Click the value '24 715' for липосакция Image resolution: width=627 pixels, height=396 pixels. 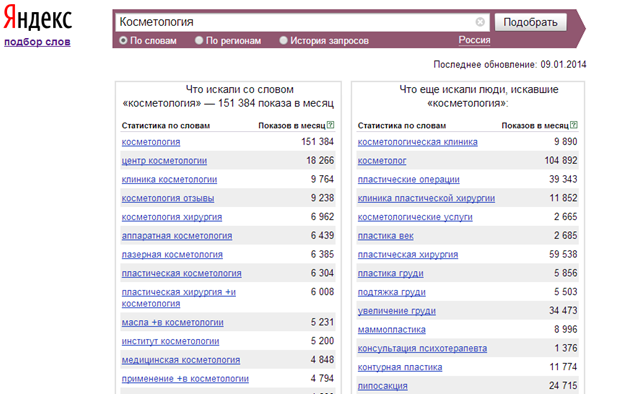pos(563,386)
